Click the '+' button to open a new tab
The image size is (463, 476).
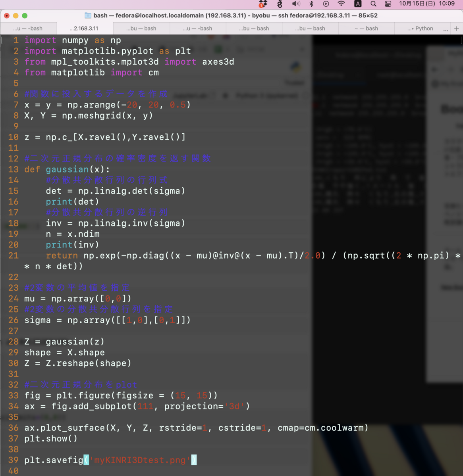[457, 28]
